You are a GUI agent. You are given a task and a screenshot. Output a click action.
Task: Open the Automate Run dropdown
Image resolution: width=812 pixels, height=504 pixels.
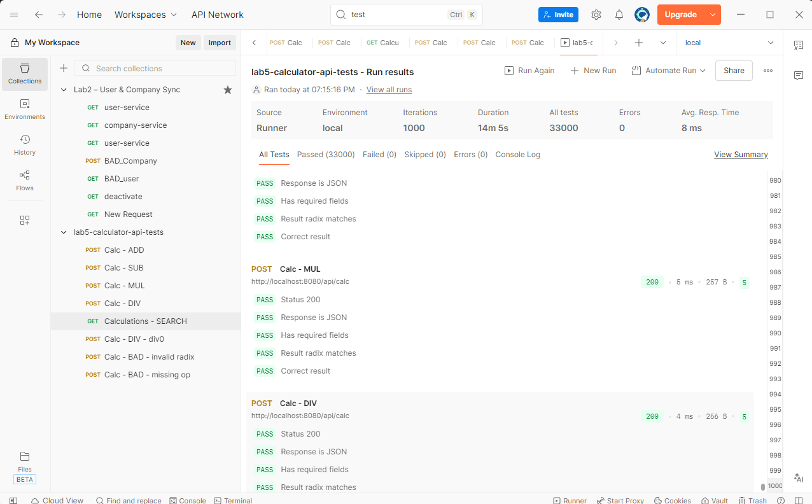pyautogui.click(x=669, y=71)
